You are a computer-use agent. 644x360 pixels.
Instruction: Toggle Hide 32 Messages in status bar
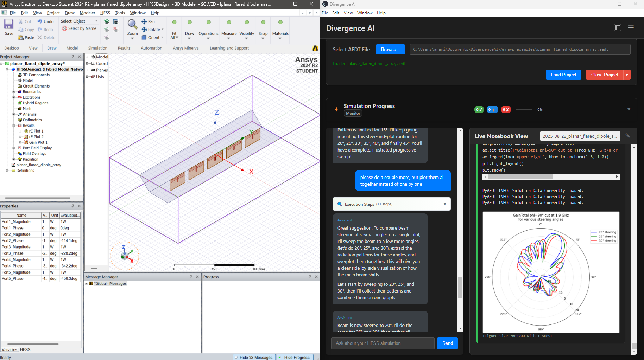(253, 357)
